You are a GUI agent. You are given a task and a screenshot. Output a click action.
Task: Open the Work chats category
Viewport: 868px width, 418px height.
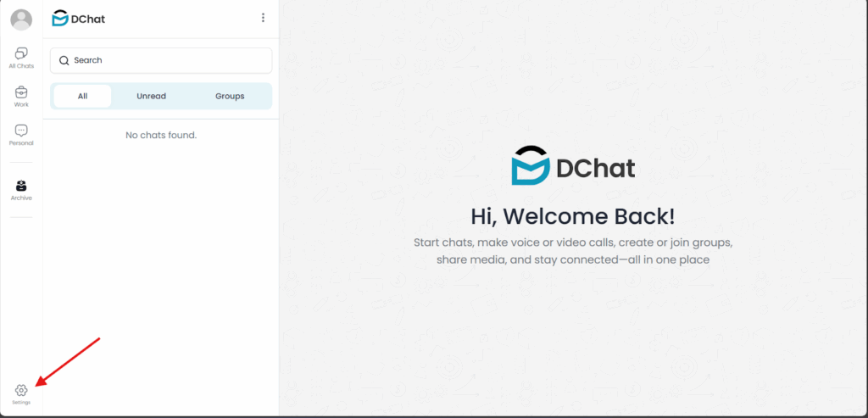tap(21, 96)
